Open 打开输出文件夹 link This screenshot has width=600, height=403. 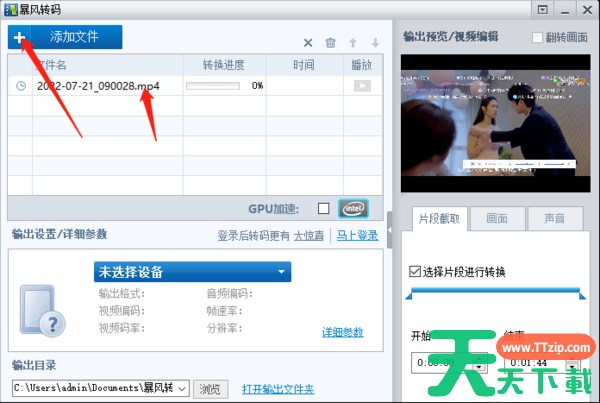pos(278,389)
